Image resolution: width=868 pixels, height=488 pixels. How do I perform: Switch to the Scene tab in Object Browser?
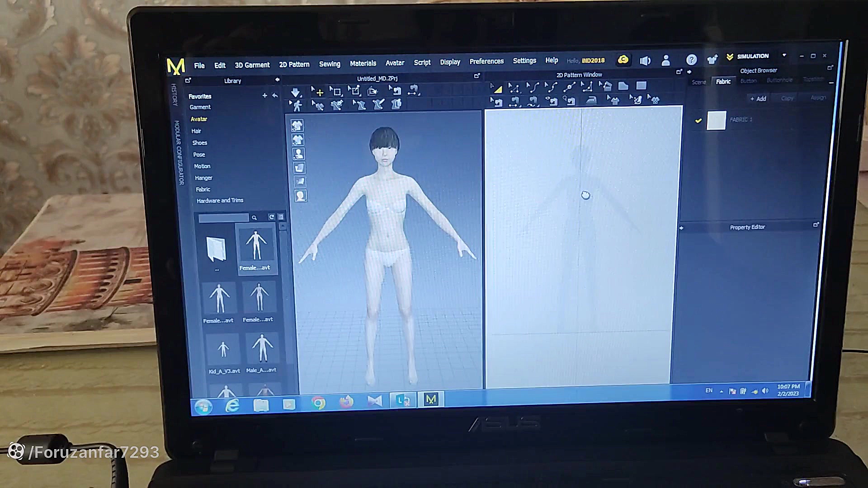click(698, 82)
